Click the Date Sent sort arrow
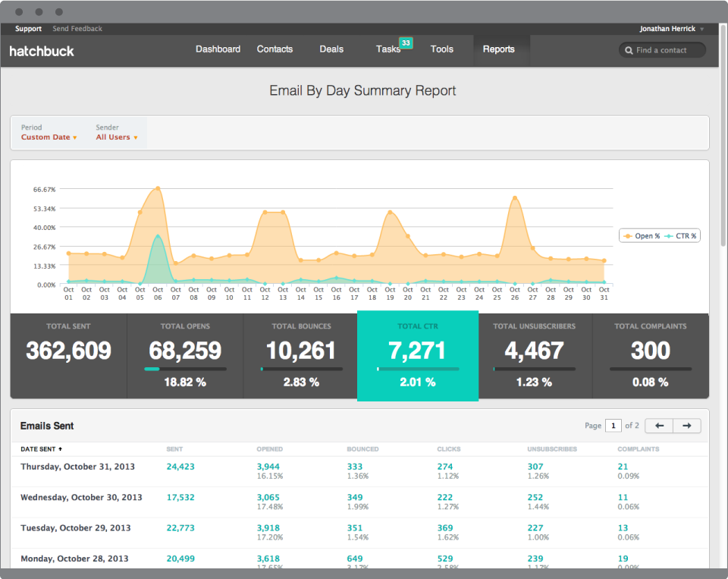Viewport: 728px width, 579px height. tap(61, 449)
